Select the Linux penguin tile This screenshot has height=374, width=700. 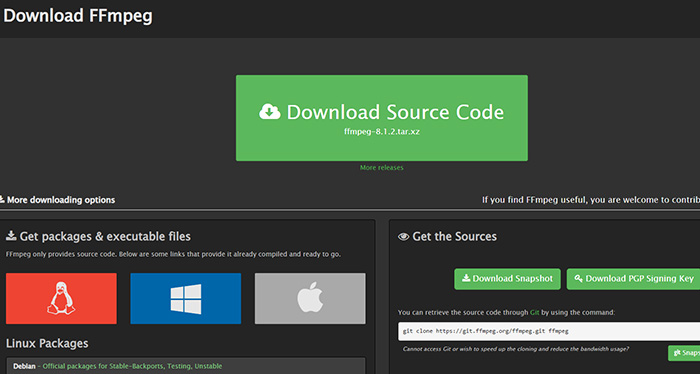[61, 299]
